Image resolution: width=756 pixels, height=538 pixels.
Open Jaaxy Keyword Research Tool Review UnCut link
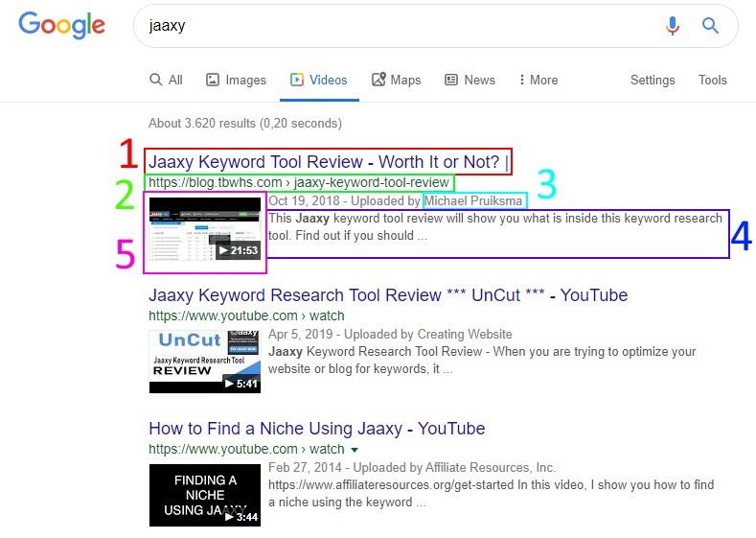click(x=388, y=294)
